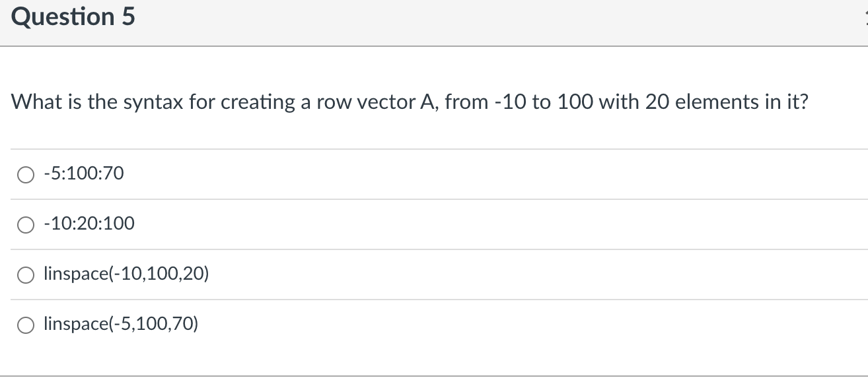Click the gray question header bar
Screen dimensions: 868x384
coord(434,23)
